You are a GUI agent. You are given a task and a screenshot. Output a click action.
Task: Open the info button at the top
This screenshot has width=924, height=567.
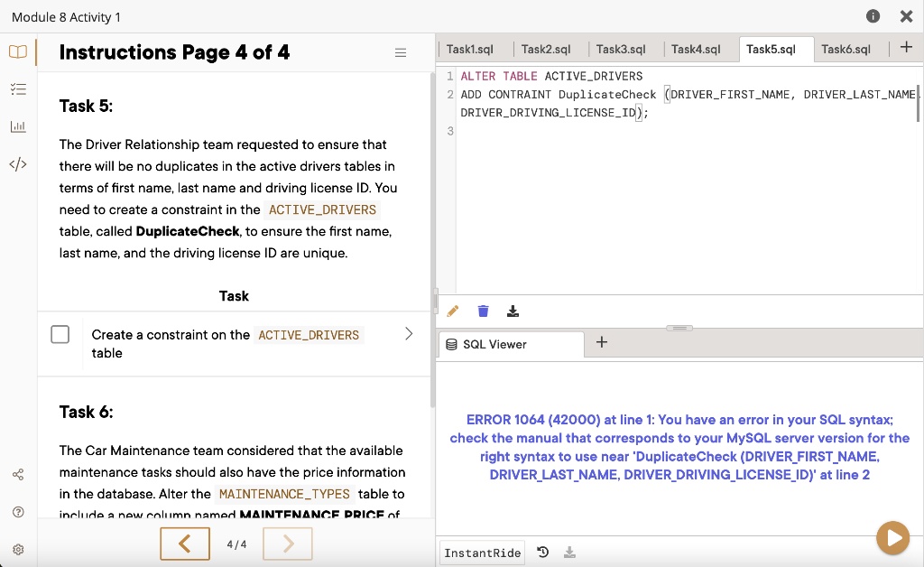871,15
